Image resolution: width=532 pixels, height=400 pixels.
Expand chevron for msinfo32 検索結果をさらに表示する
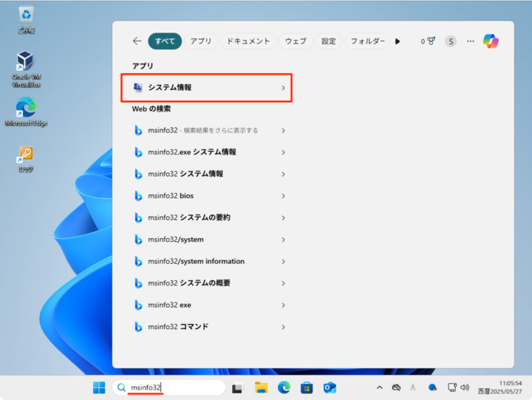[x=283, y=131]
